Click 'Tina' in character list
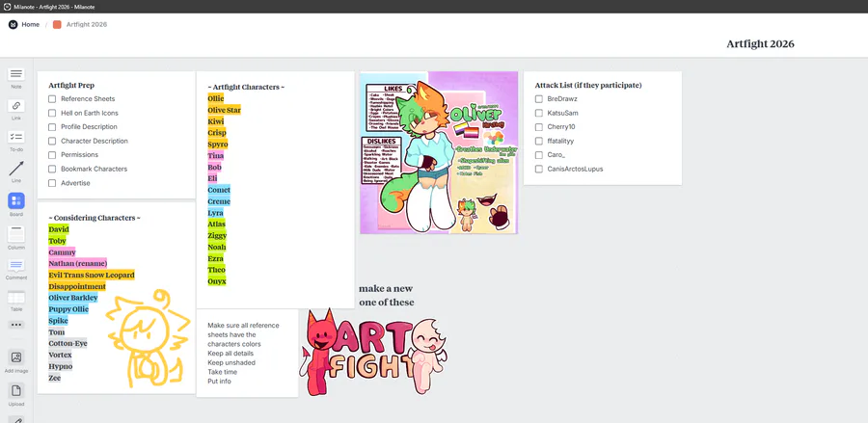The image size is (868, 423). coord(216,155)
